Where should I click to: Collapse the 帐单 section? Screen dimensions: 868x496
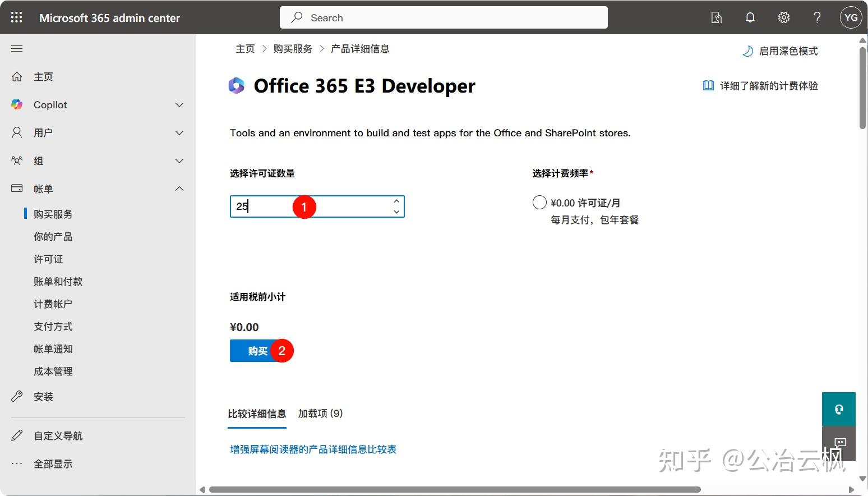(179, 189)
